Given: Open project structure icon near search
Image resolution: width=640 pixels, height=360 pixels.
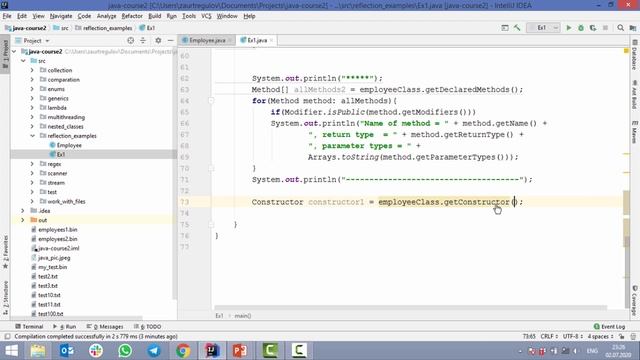Looking at the screenshot, I should [x=633, y=28].
